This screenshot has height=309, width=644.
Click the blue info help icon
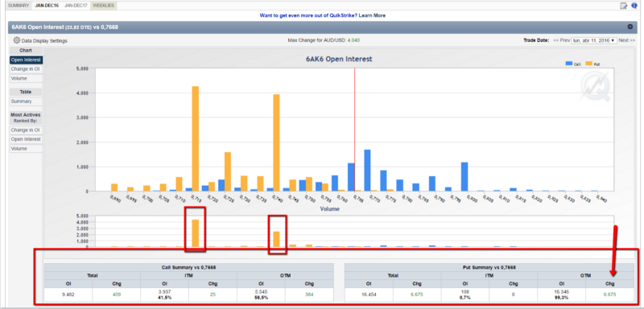634,6
